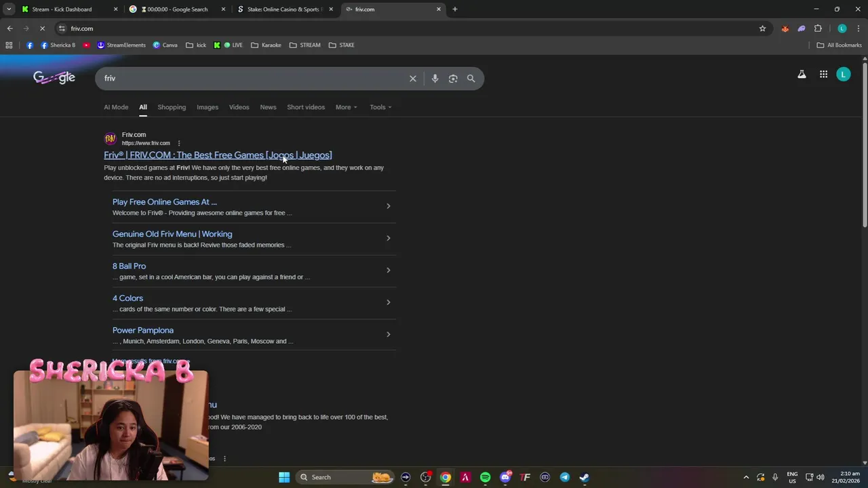Viewport: 868px width, 488px height.
Task: Open Play Free Online Games At link
Action: pyautogui.click(x=165, y=202)
